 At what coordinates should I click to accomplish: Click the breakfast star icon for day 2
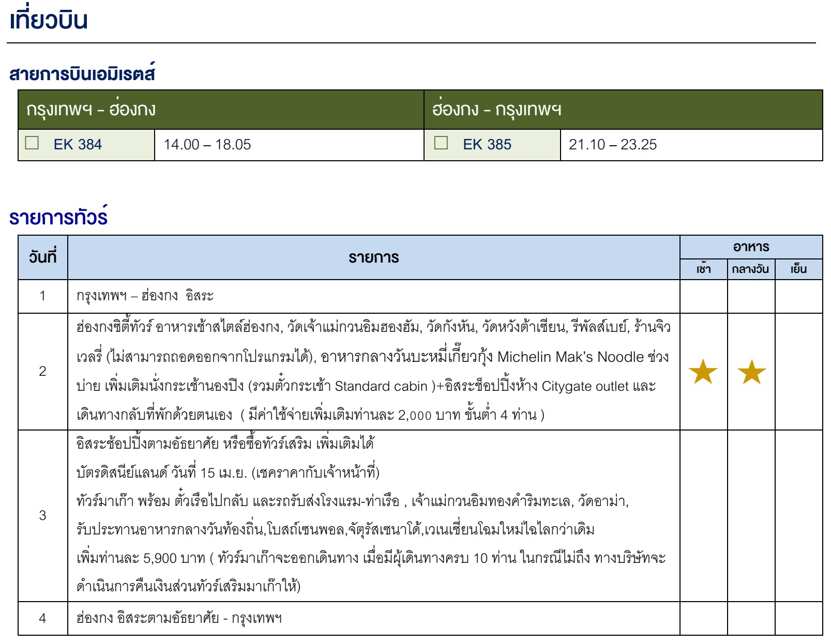click(703, 372)
